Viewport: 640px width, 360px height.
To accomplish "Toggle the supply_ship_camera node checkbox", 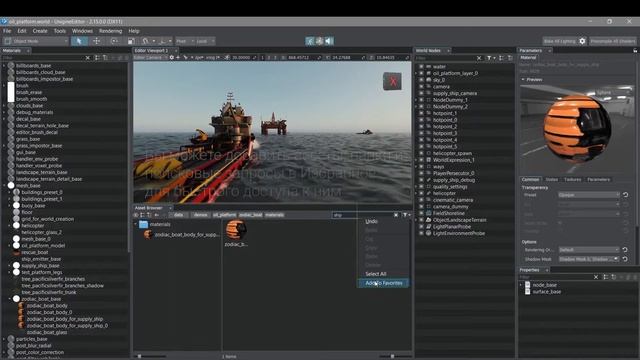I will pyautogui.click(x=421, y=93).
